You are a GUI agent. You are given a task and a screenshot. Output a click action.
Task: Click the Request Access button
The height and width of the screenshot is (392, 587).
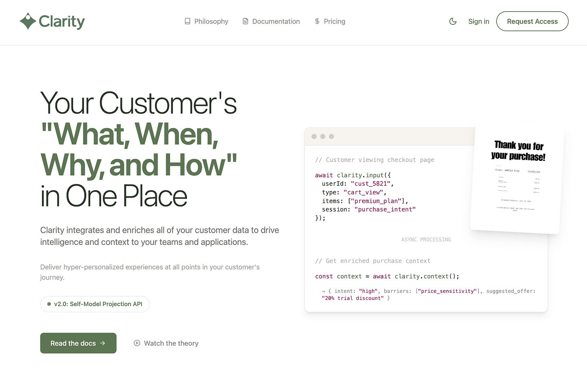pos(532,21)
